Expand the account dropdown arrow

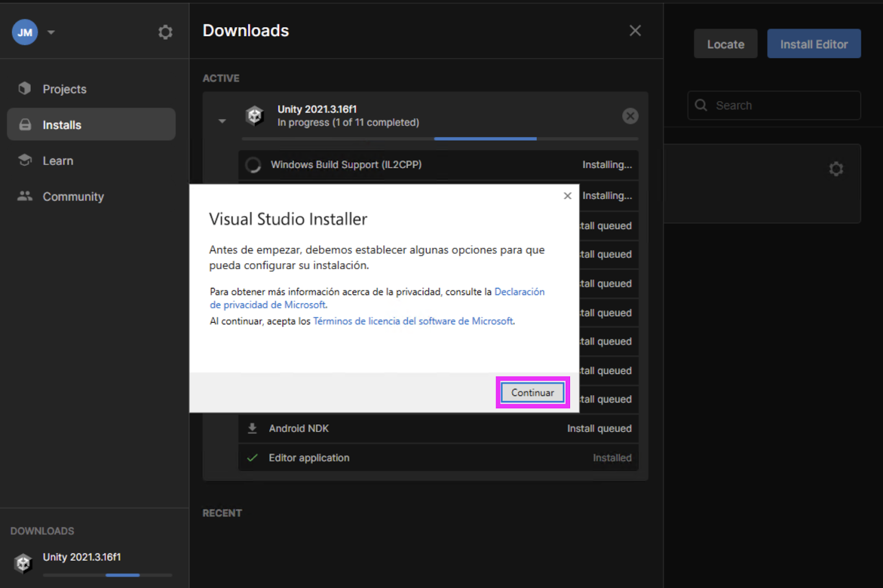point(51,33)
